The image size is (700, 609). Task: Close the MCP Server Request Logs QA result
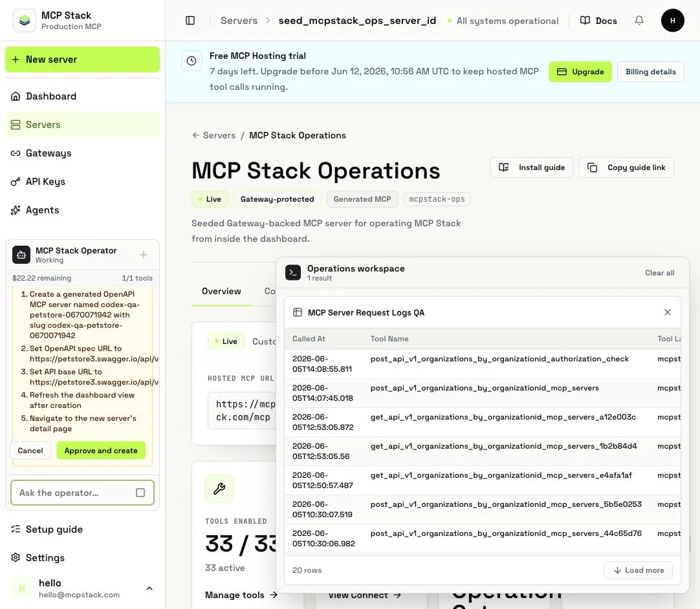(x=668, y=312)
